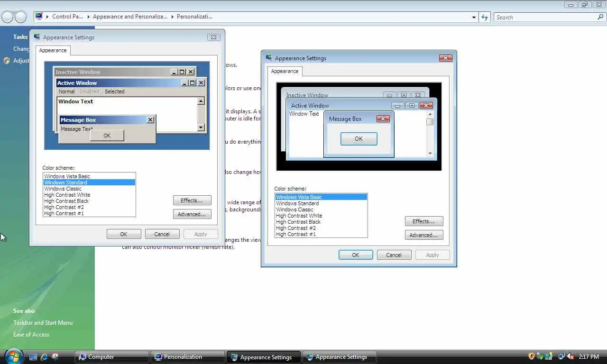607x364 pixels.
Task: Click the shield icon next to Adjust task
Action: click(x=7, y=61)
